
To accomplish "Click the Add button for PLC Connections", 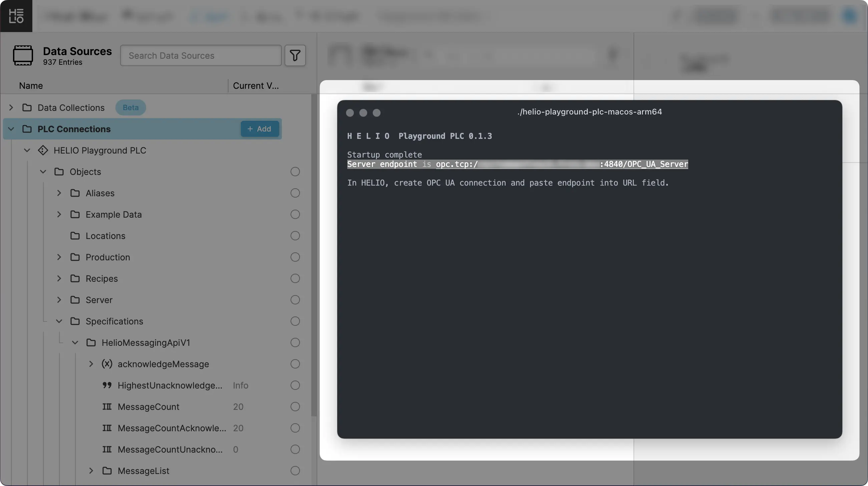I will [260, 129].
